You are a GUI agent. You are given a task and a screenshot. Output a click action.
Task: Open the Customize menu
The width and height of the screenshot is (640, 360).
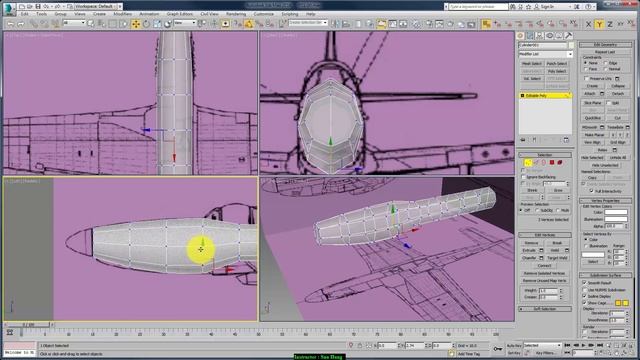[x=264, y=14]
